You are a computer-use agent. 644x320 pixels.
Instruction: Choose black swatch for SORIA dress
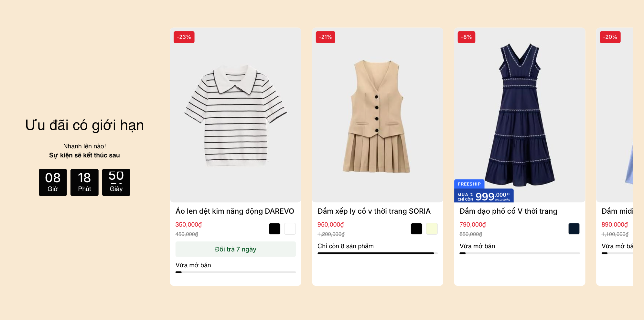tap(416, 229)
